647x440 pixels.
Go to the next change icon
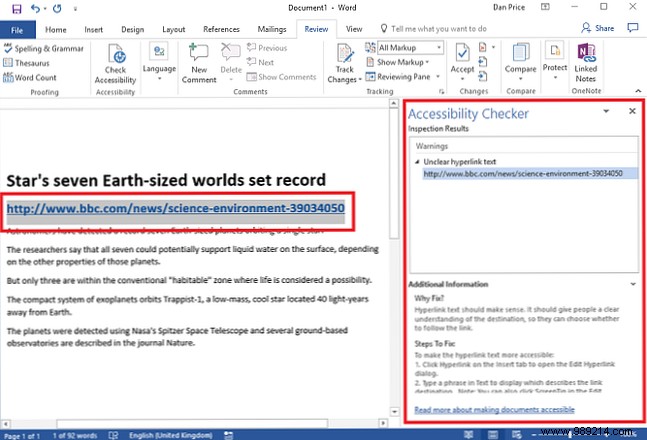[x=483, y=76]
